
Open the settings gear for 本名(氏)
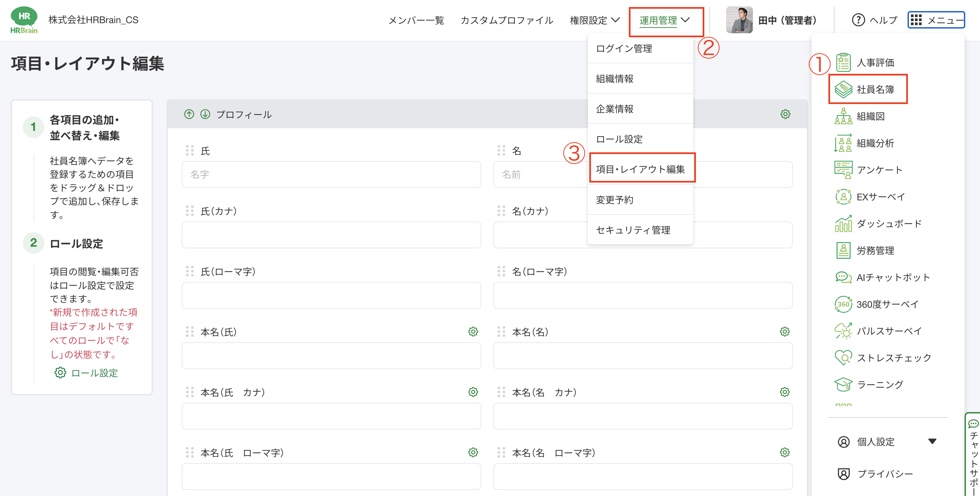[473, 332]
